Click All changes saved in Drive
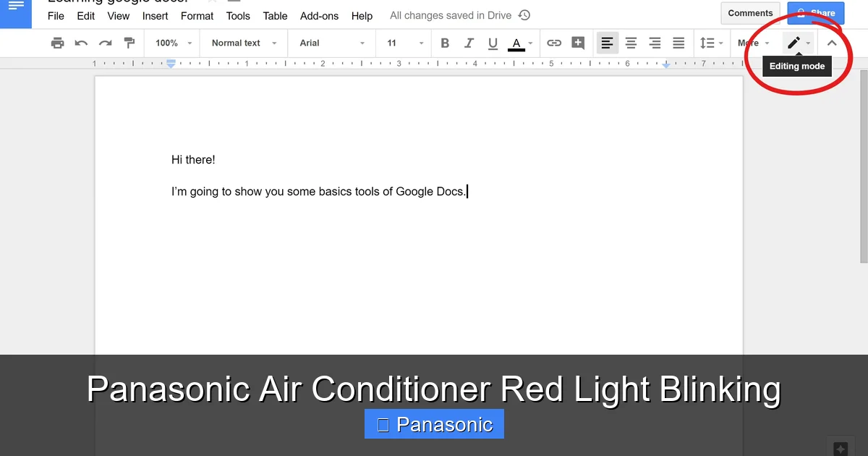Viewport: 868px width, 456px height. point(451,15)
